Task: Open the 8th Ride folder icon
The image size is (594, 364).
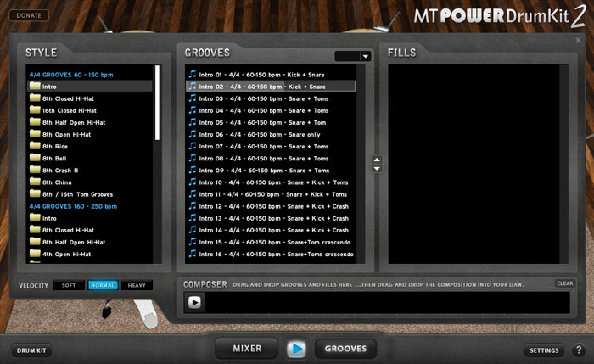Action: coord(35,146)
